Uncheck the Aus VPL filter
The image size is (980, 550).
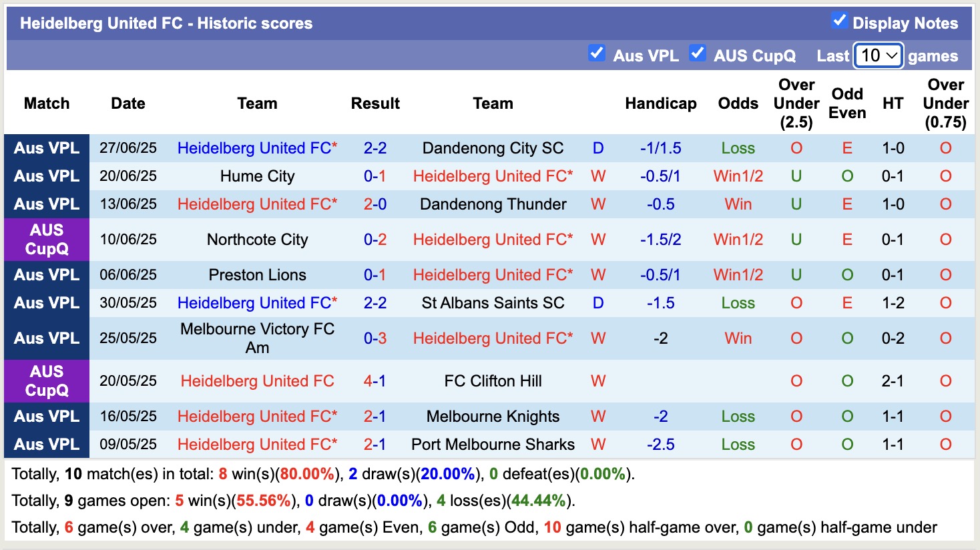tap(596, 52)
